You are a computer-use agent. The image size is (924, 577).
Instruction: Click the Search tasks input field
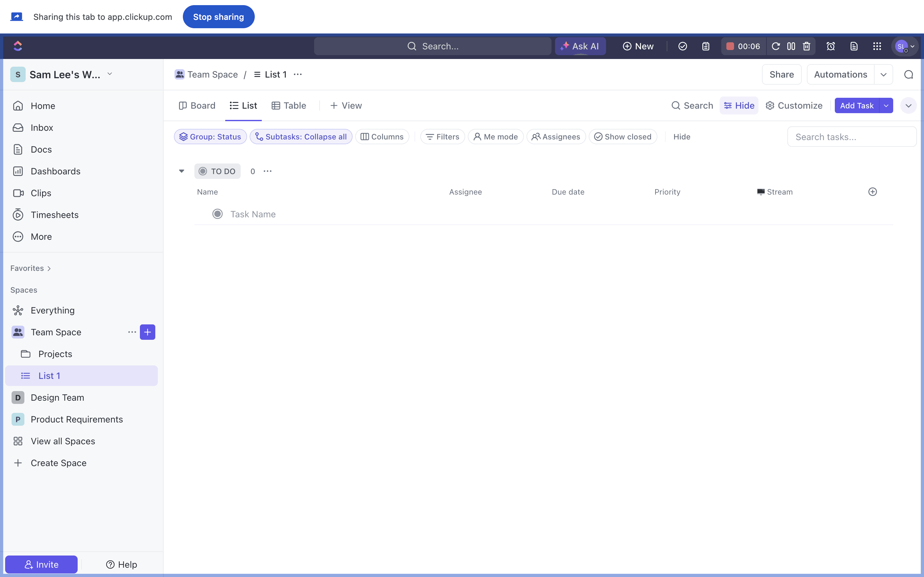[851, 137]
